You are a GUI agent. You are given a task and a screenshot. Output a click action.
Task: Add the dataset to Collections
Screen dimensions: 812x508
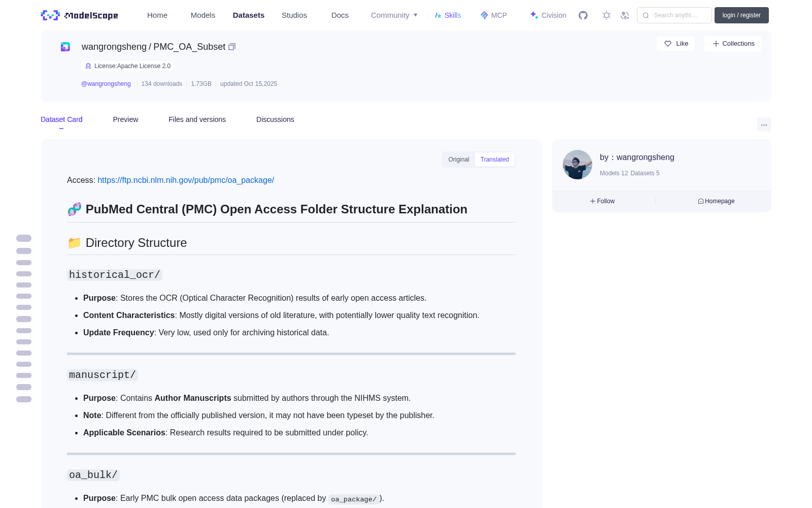(x=733, y=44)
